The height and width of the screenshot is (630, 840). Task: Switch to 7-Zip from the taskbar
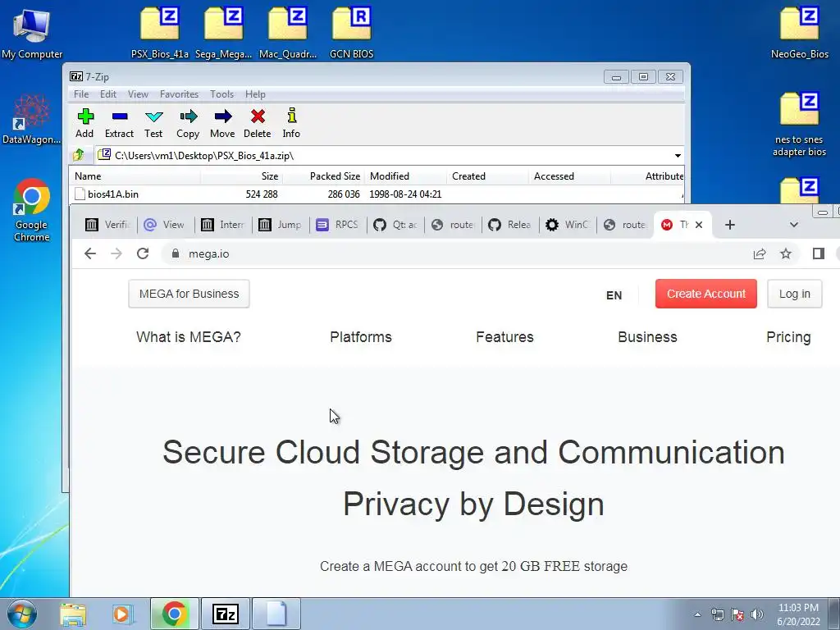pyautogui.click(x=225, y=614)
